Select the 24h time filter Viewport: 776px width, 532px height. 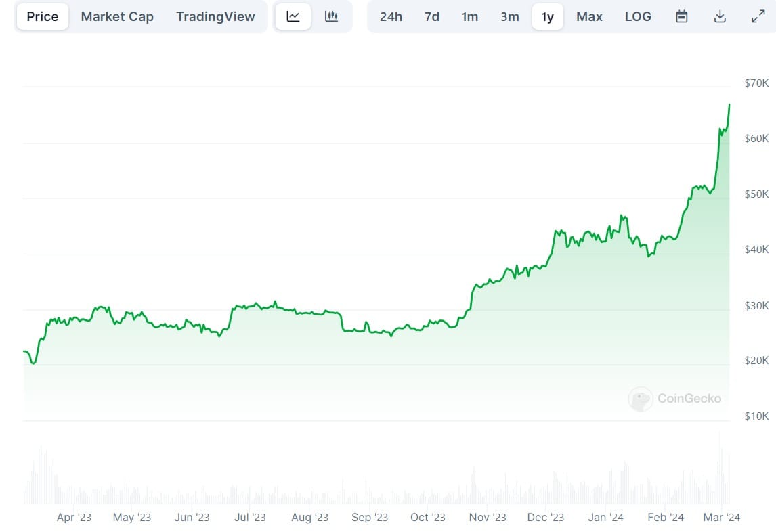pos(391,16)
